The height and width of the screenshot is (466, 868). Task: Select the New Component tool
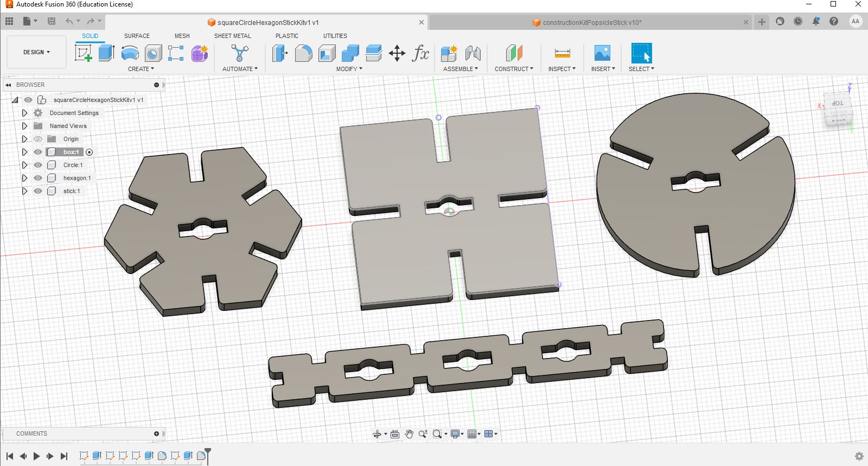click(449, 53)
